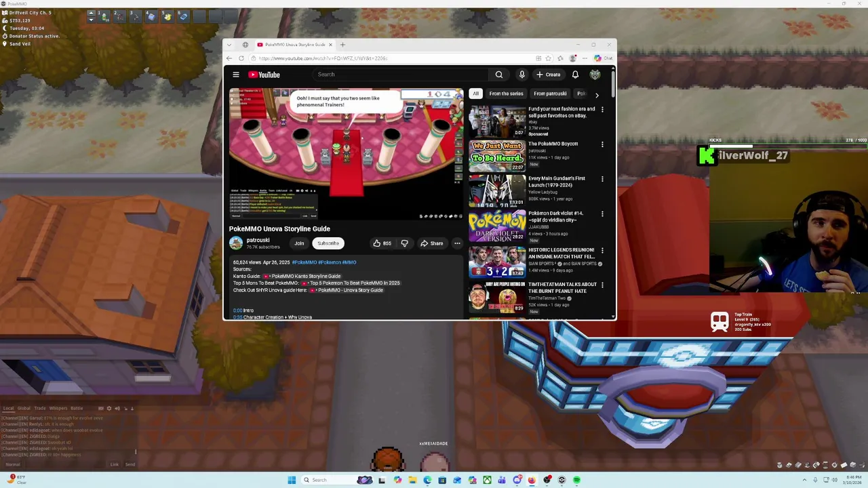Open taskbar weather widget

(17, 480)
